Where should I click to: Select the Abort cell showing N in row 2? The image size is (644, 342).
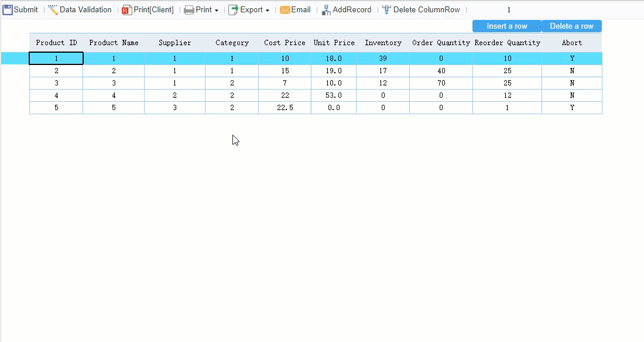571,70
